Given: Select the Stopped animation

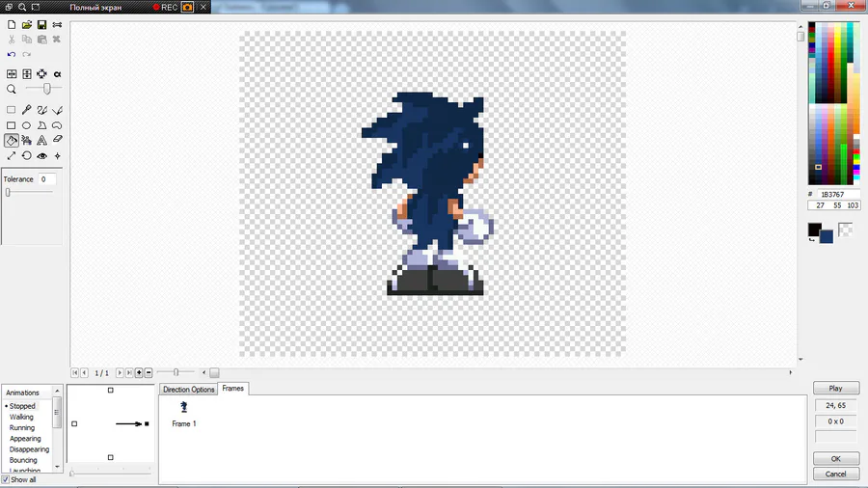Looking at the screenshot, I should 22,406.
